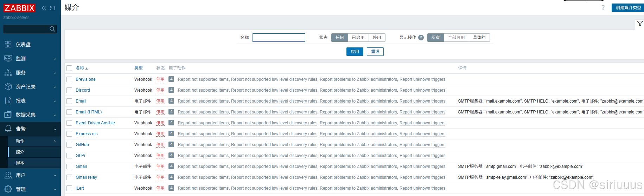Expand the 管理 menu chevron

tap(55, 190)
